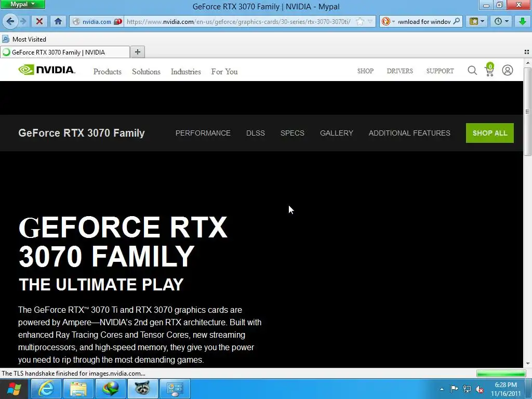Click the muted volume tray icon

pyautogui.click(x=480, y=389)
